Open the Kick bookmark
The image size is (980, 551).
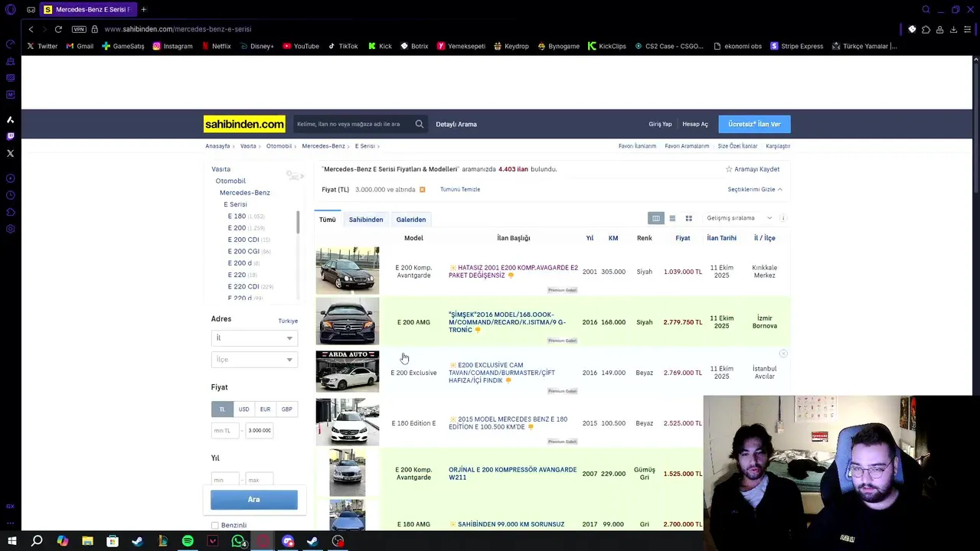pos(380,46)
